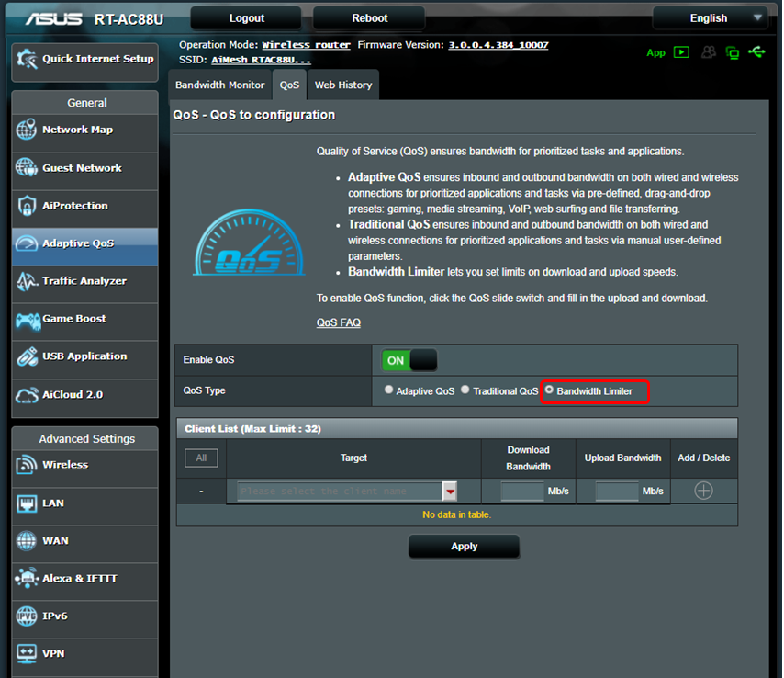Open the Network Map menu label
The width and height of the screenshot is (784, 678).
tap(77, 130)
